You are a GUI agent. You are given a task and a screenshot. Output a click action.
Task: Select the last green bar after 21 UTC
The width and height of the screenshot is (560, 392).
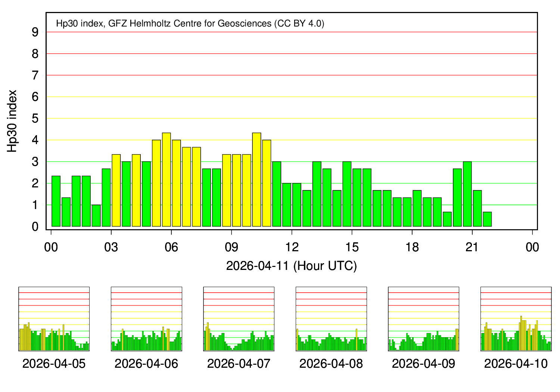tap(487, 220)
